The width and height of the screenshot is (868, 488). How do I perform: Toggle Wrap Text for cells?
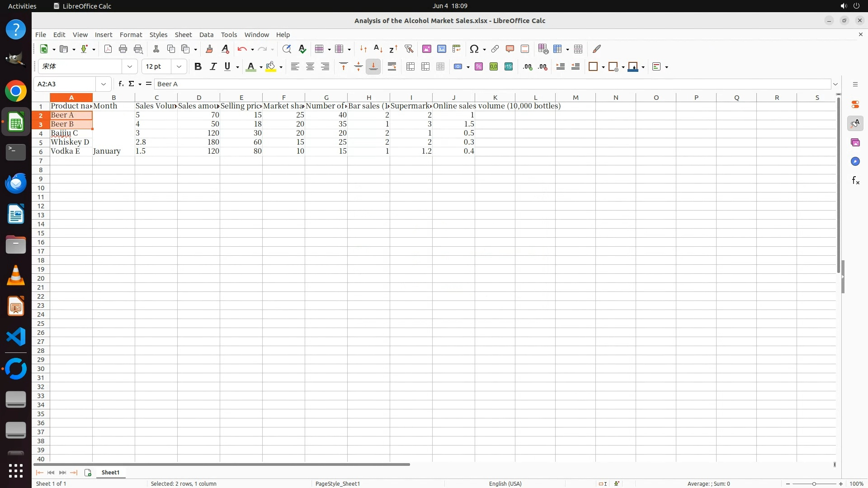point(392,66)
